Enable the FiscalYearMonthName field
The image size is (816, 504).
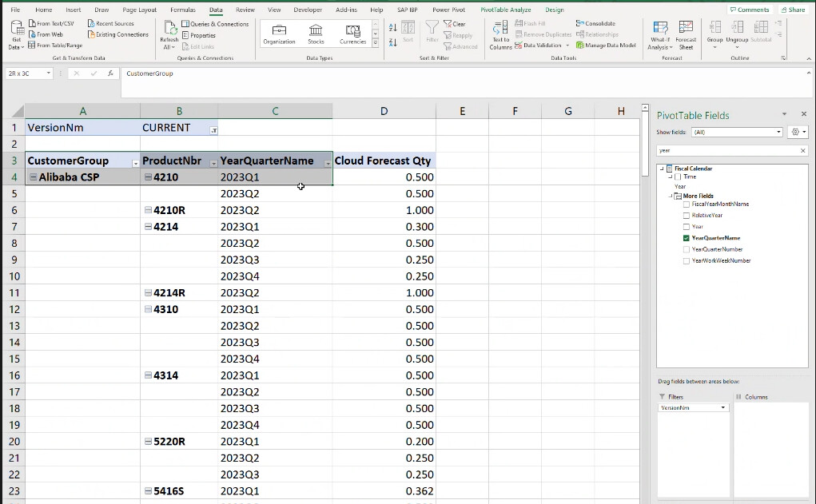[685, 204]
